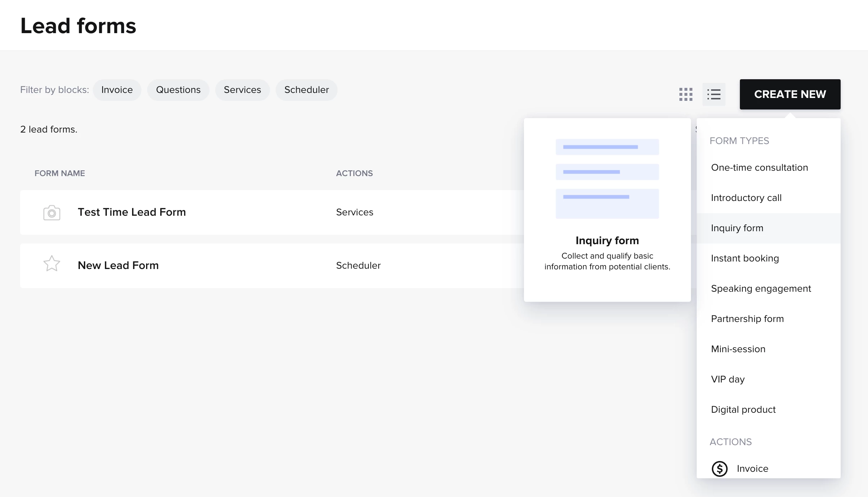Choose One-time consultation form type
Screen dimensions: 868x497
click(x=759, y=167)
